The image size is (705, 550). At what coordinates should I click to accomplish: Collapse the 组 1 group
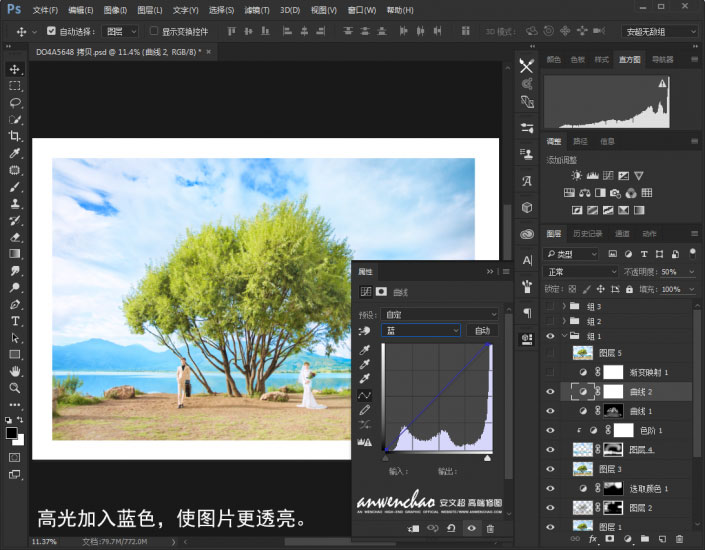pyautogui.click(x=564, y=336)
